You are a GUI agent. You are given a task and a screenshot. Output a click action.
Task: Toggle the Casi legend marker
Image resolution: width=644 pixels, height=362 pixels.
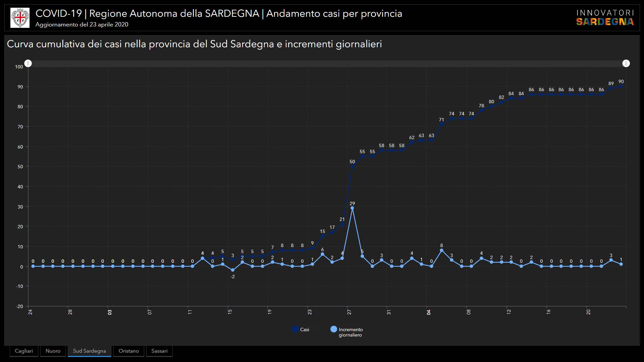[295, 329]
